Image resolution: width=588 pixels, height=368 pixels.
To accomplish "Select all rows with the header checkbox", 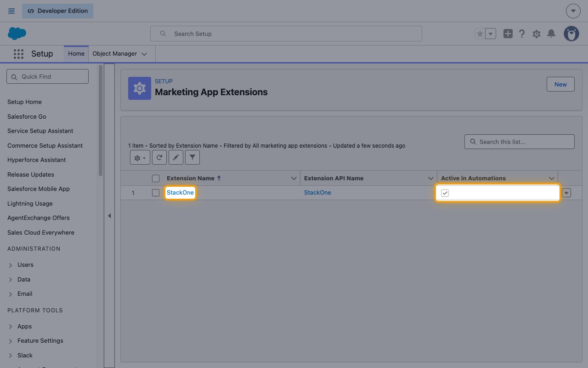I will (x=156, y=178).
